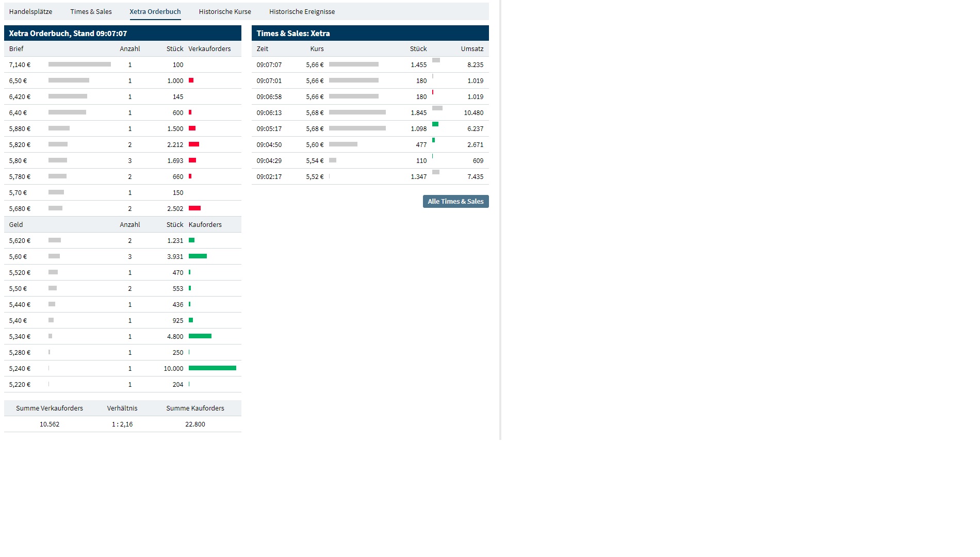
Task: Click the red bar beside 2.502 Stück
Action: [194, 208]
